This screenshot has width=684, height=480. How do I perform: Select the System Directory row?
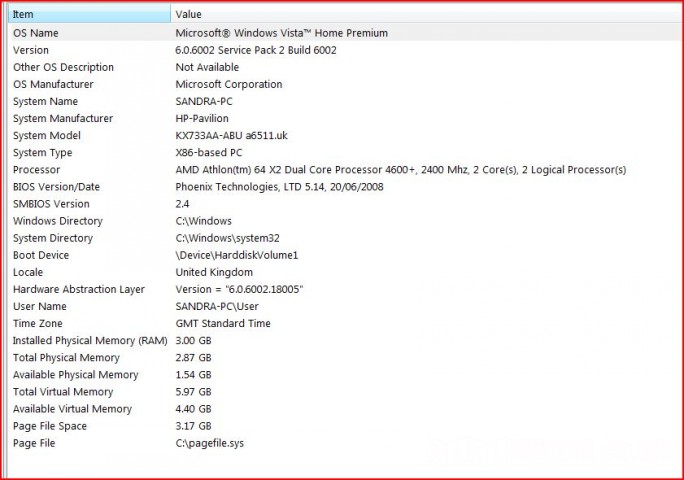[x=53, y=238]
